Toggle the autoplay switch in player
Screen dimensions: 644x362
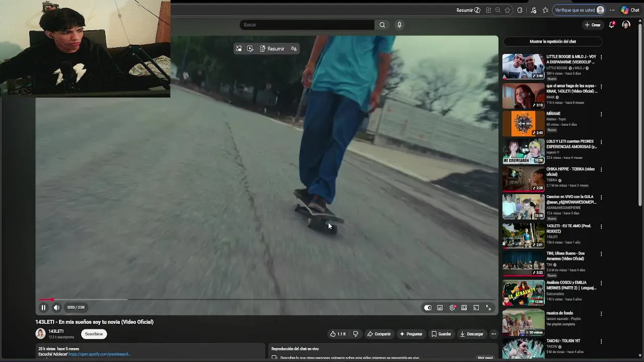pos(428,308)
